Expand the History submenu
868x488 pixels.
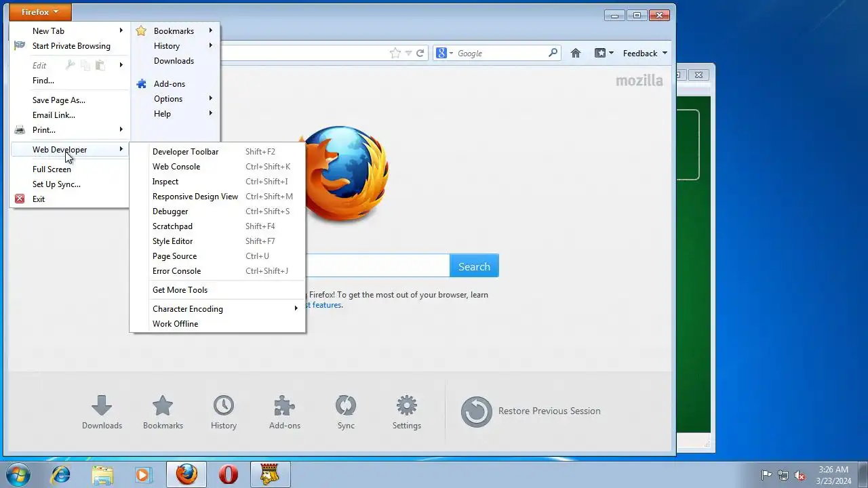[175, 46]
